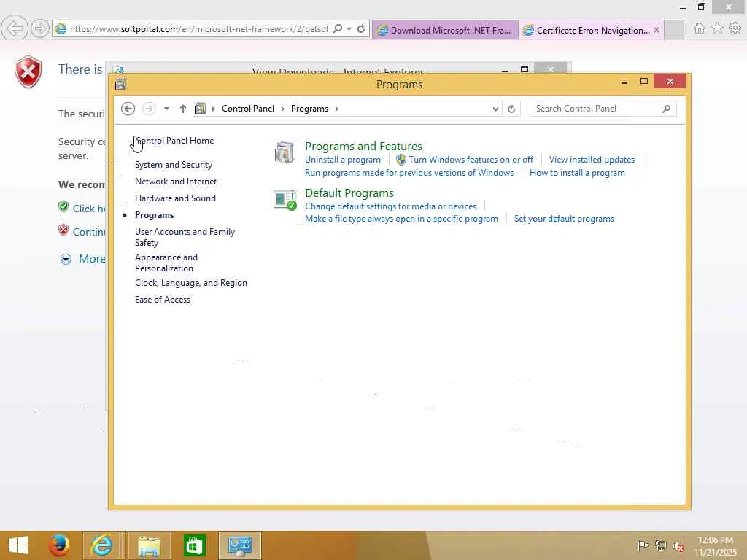The height and width of the screenshot is (560, 747).
Task: Open Control Panel Home link
Action: pyautogui.click(x=174, y=141)
